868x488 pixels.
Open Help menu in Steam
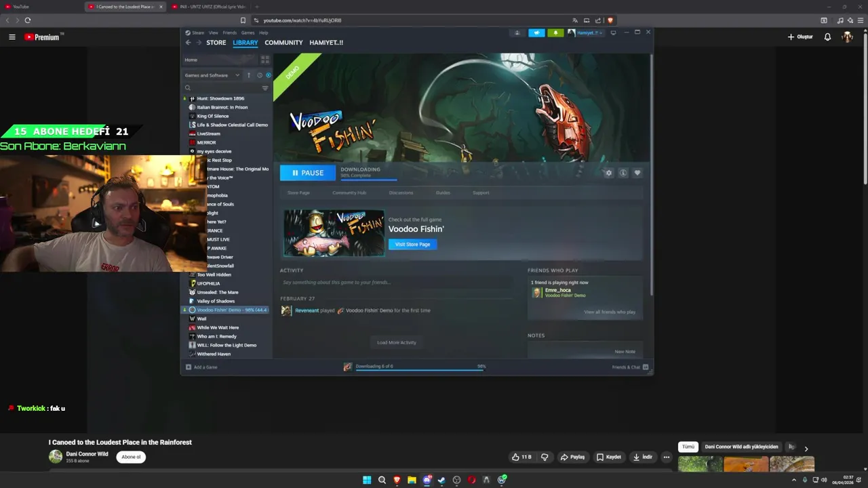pos(264,33)
